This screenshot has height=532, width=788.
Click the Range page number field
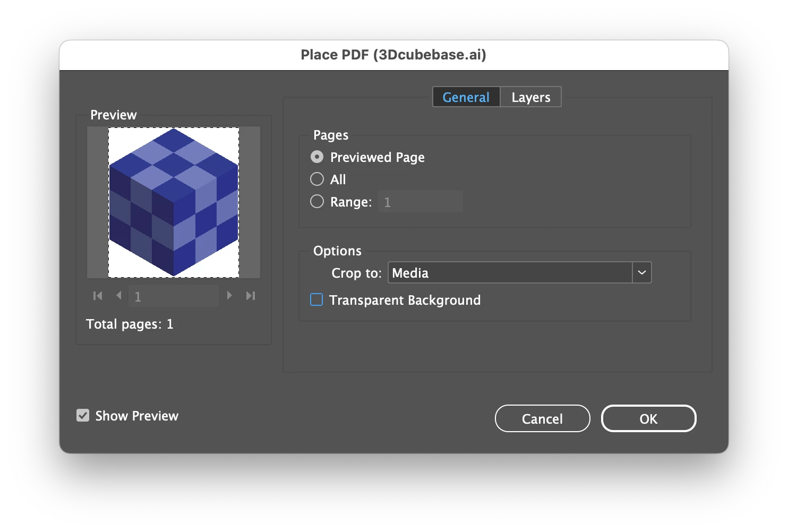pos(421,202)
